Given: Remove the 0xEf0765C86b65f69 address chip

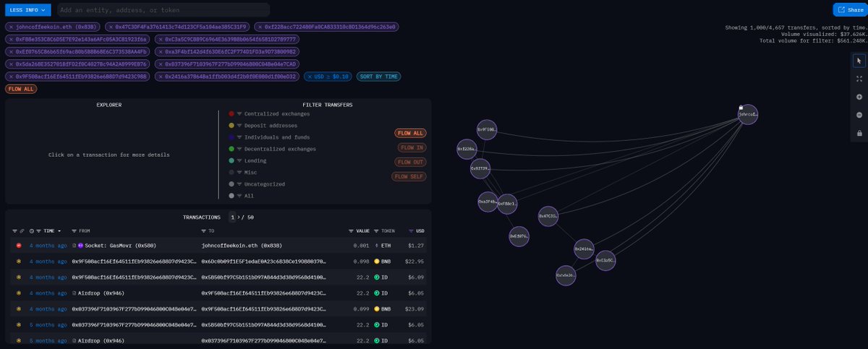Looking at the screenshot, I should pyautogui.click(x=11, y=51).
